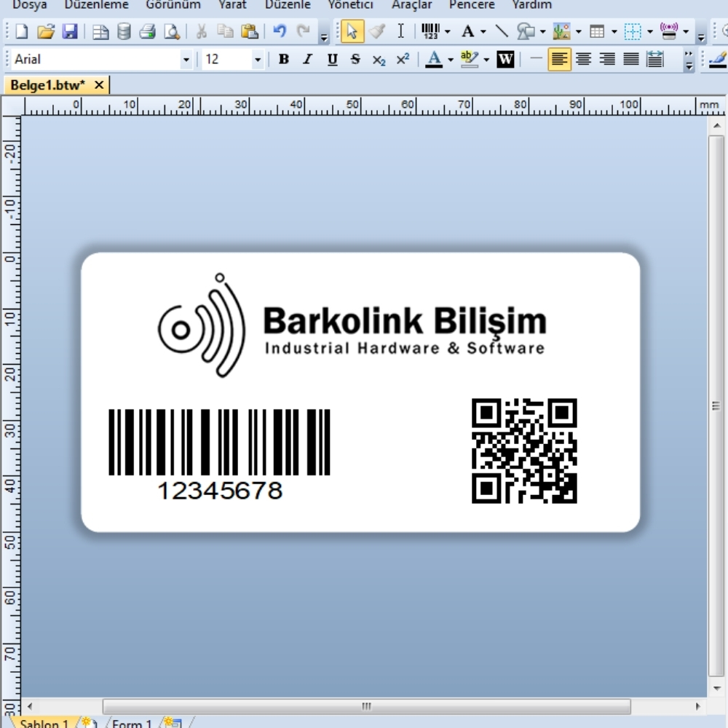This screenshot has width=728, height=728.
Task: Open database connection setup icon
Action: pos(124,31)
